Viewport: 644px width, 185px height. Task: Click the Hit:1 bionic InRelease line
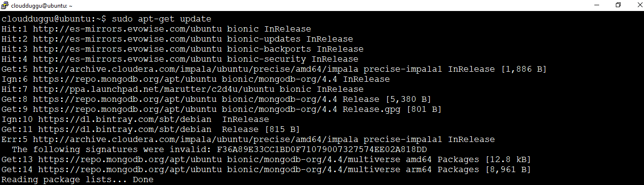pyautogui.click(x=156, y=29)
